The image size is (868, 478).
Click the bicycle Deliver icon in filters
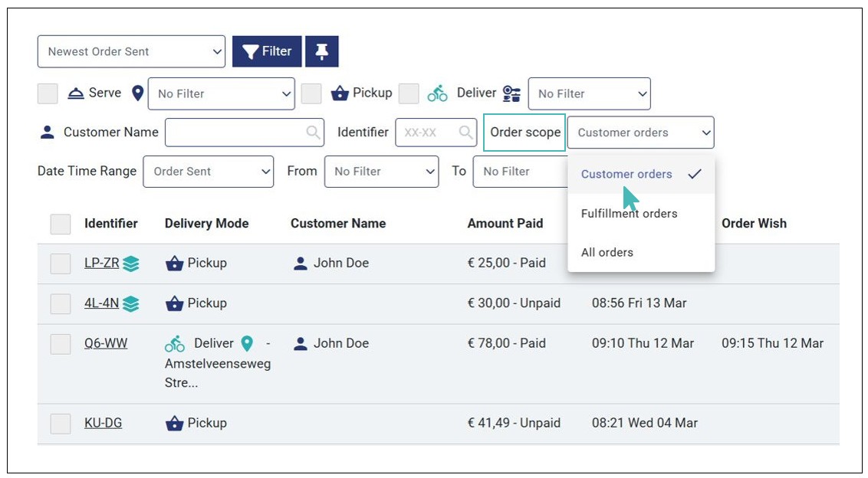click(x=437, y=93)
